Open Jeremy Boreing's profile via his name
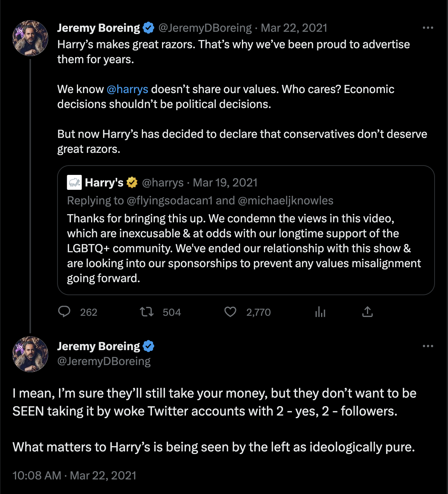This screenshot has width=448, height=494. pyautogui.click(x=99, y=28)
